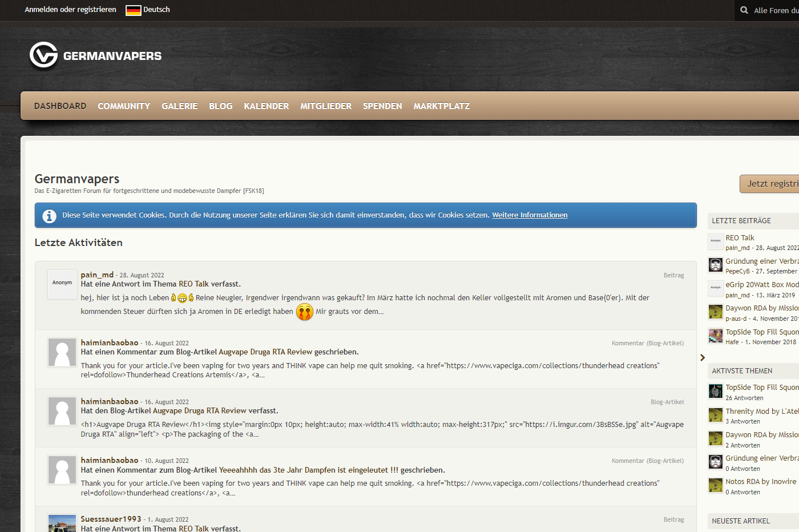Viewport: 799px width, 532px height.
Task: Click the Jetzt registrieren button
Action: (x=769, y=184)
